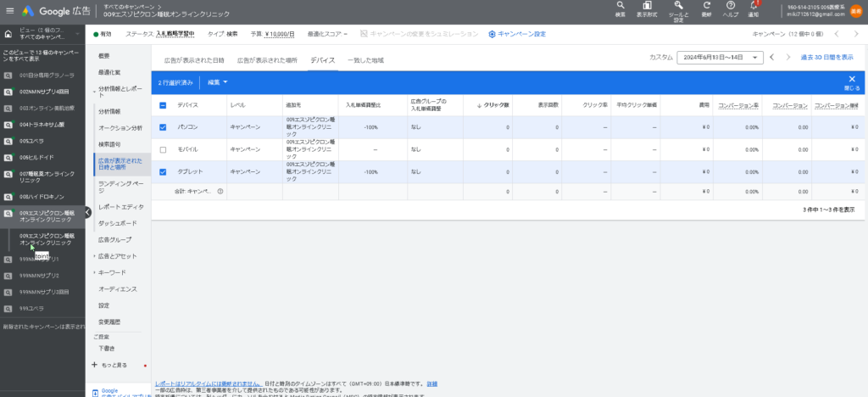Open 広告グループ menu item

(114, 240)
